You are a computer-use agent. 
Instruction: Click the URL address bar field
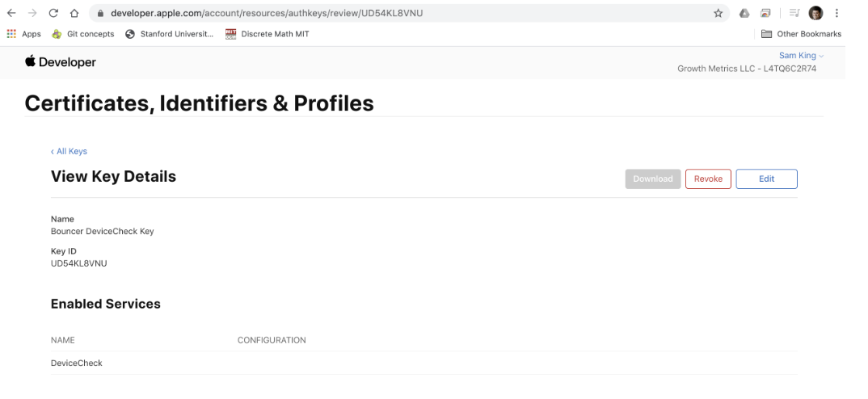pos(408,13)
